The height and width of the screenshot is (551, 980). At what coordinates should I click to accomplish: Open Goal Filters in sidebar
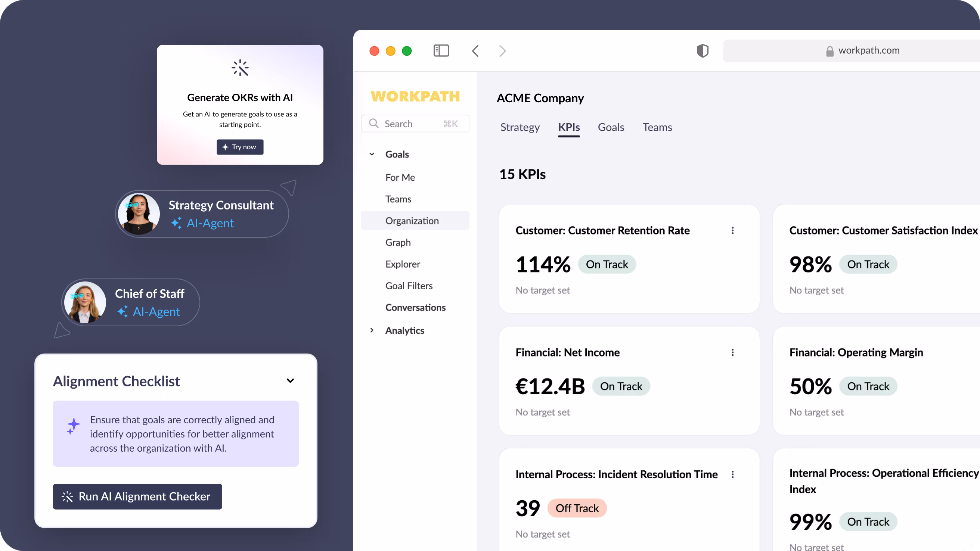pos(409,286)
